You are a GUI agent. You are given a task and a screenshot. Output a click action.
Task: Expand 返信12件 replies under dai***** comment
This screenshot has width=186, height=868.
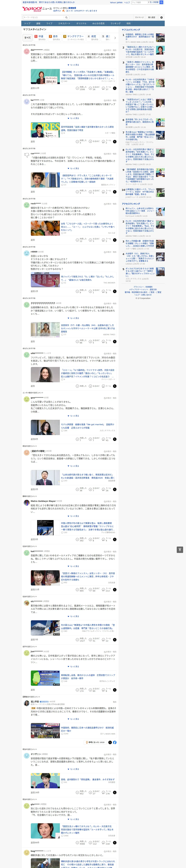pos(35,88)
